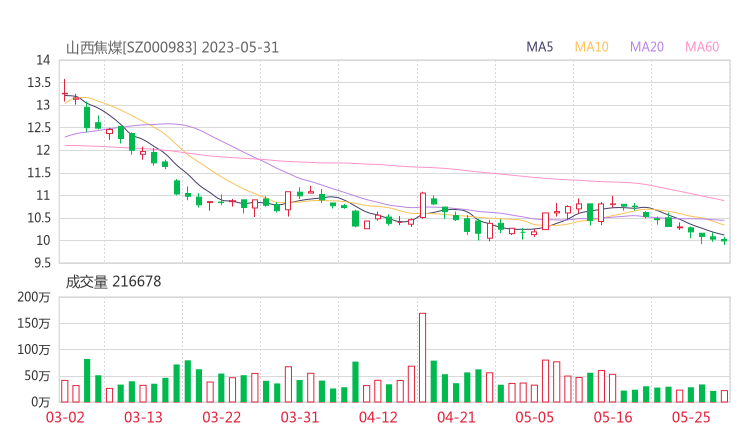Click the 200万 volume axis label
This screenshot has width=740, height=440.
click(34, 297)
